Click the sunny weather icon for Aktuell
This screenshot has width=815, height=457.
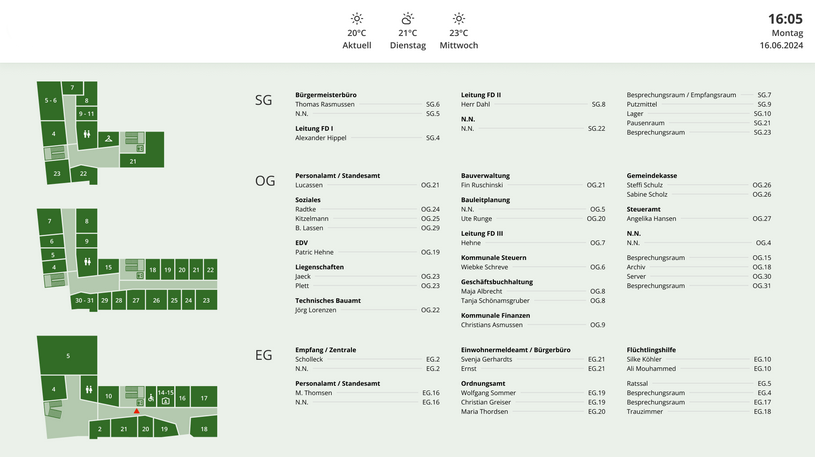pos(357,18)
